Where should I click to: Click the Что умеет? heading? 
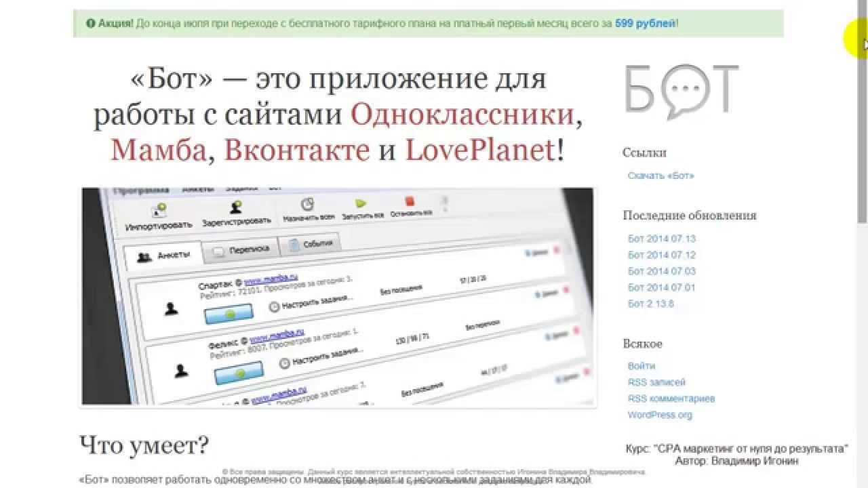[144, 445]
